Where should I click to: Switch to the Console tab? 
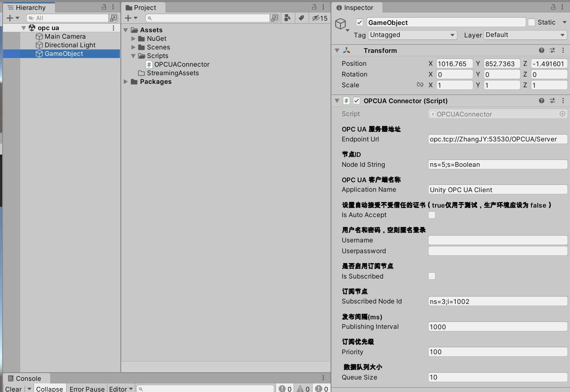click(26, 378)
